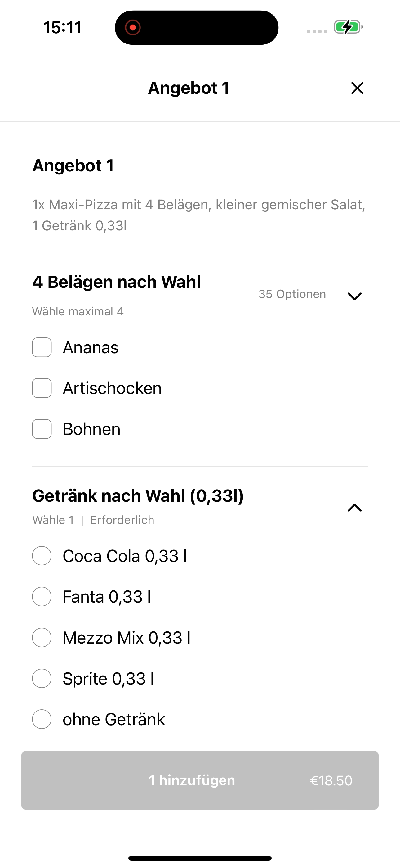Tick the Bohnen checkbox
The image size is (400, 868).
tap(42, 429)
